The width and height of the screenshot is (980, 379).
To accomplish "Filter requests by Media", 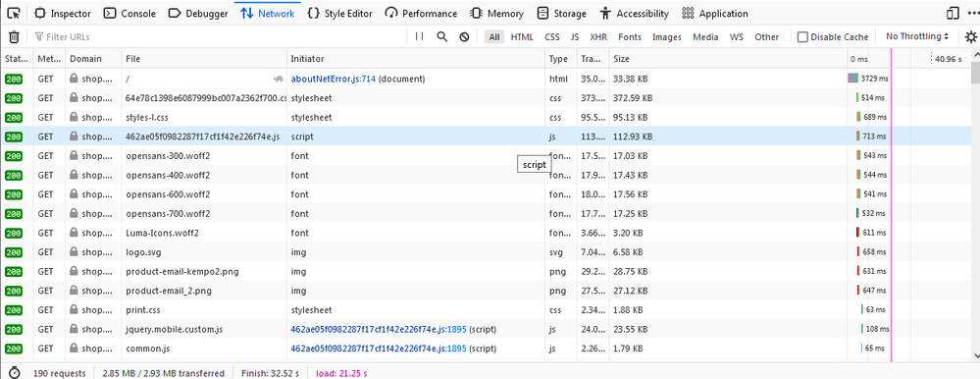I will (x=705, y=37).
